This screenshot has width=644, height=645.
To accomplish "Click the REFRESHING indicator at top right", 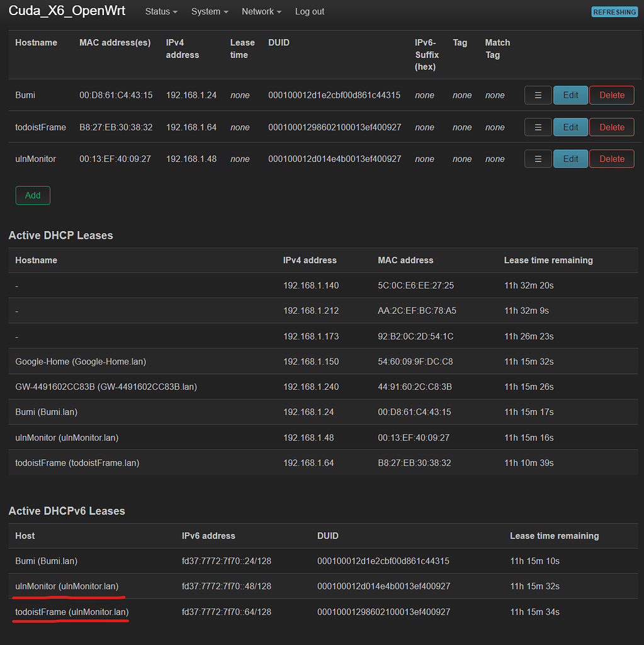I will 614,11.
